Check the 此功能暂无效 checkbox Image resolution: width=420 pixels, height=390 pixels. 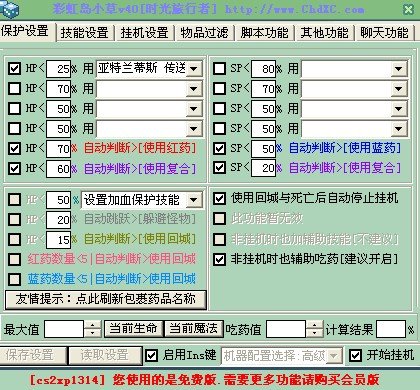point(219,219)
